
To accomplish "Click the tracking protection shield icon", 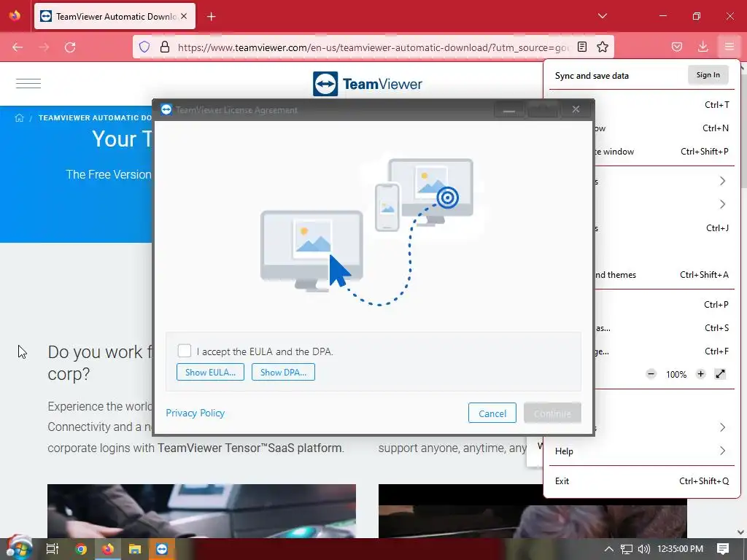I will click(144, 47).
